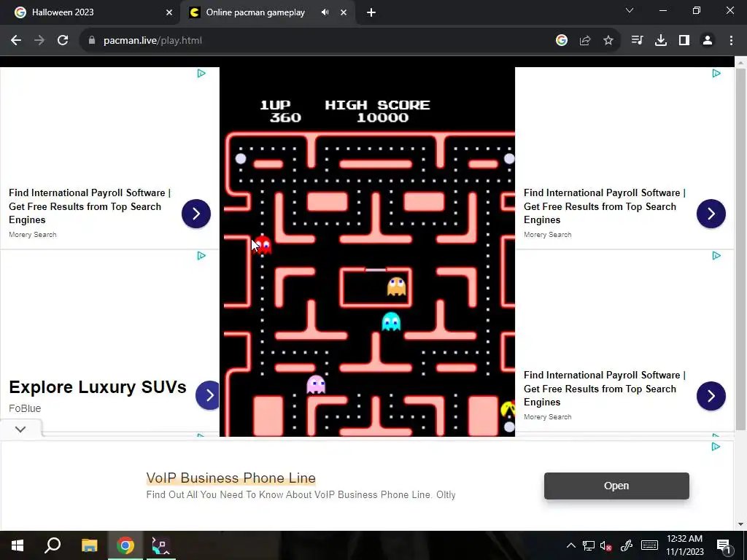Select Online pacman gameplay tab

pyautogui.click(x=255, y=12)
